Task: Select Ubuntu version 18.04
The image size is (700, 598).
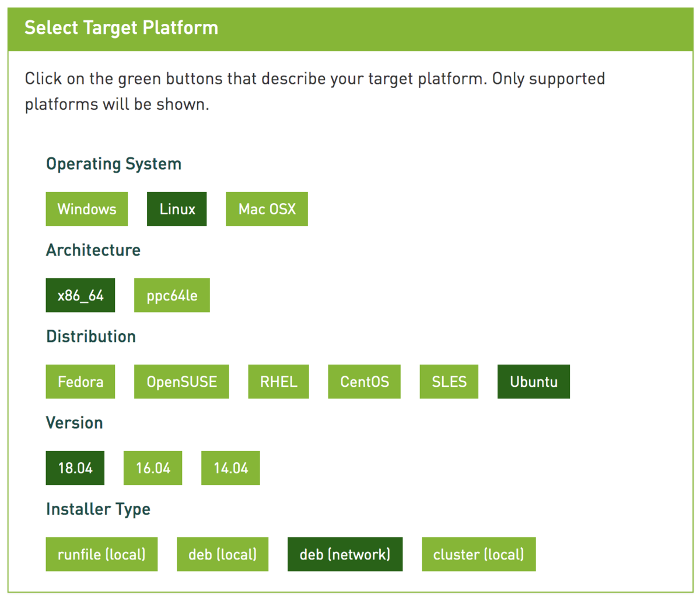Action: [x=75, y=468]
